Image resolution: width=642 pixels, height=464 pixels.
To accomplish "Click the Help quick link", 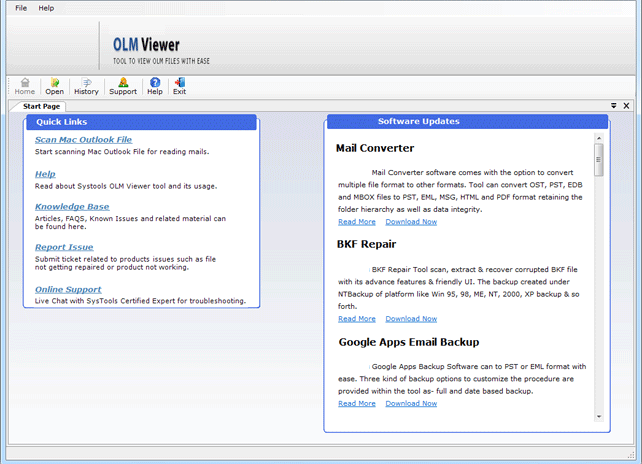I will (45, 174).
